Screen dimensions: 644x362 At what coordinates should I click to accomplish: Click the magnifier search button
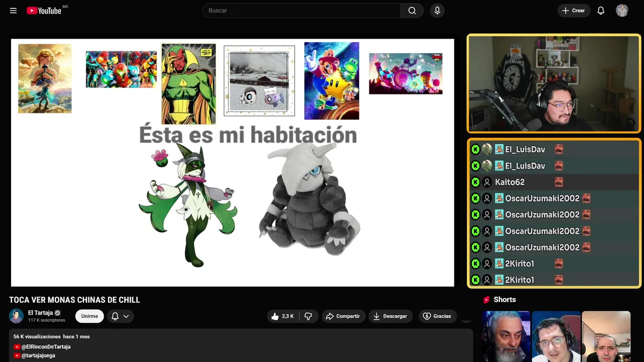(x=412, y=11)
